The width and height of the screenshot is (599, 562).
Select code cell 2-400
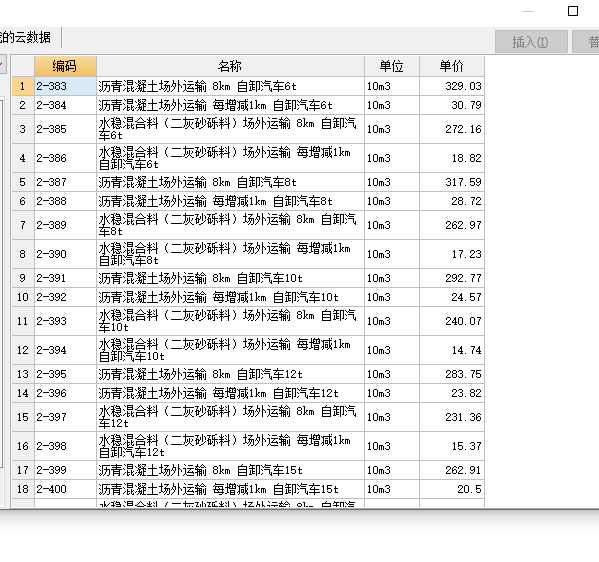65,489
